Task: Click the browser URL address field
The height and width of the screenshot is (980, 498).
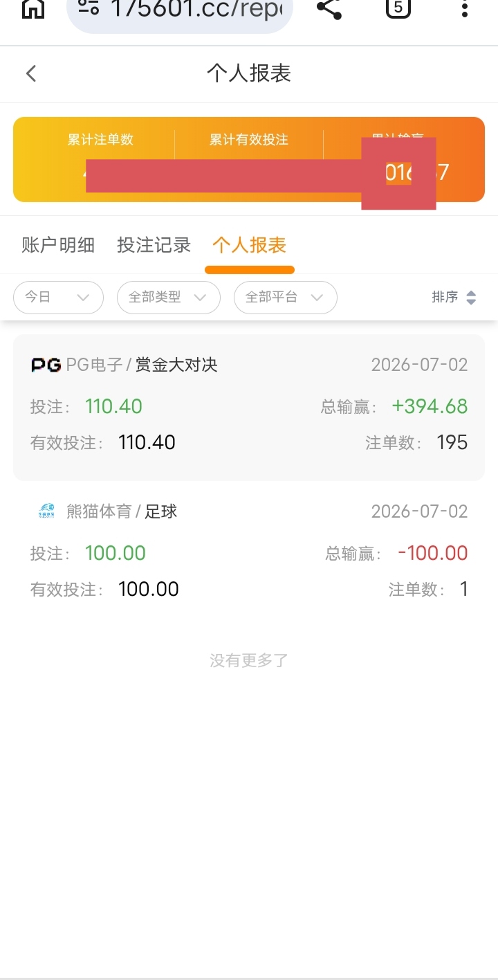Action: pos(180,10)
